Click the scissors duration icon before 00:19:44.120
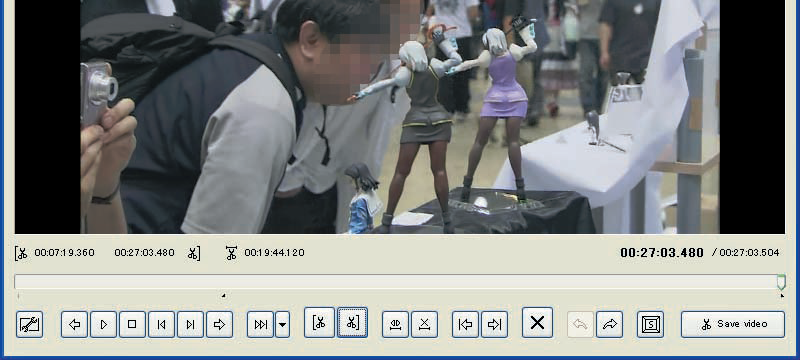Screen dimensions: 800x360 [x=231, y=253]
